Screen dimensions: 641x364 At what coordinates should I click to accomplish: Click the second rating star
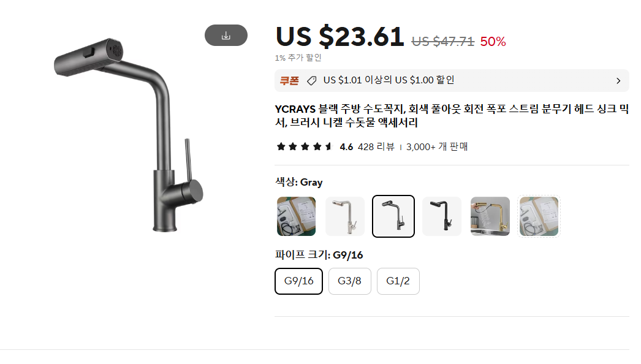293,146
